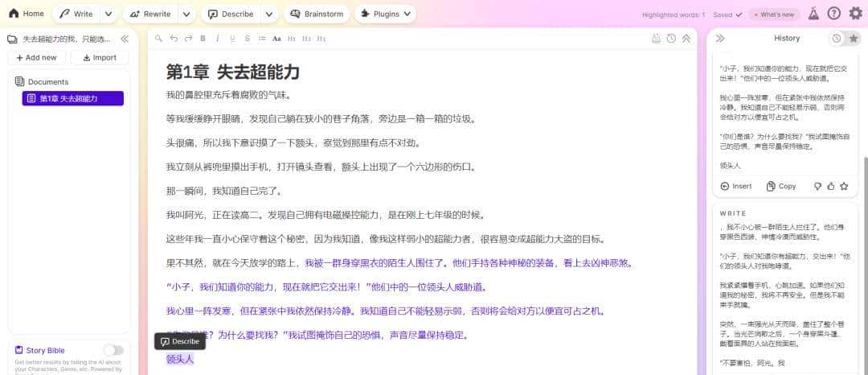Open the Describe options dropdown arrow
The image size is (868, 375).
tap(269, 14)
